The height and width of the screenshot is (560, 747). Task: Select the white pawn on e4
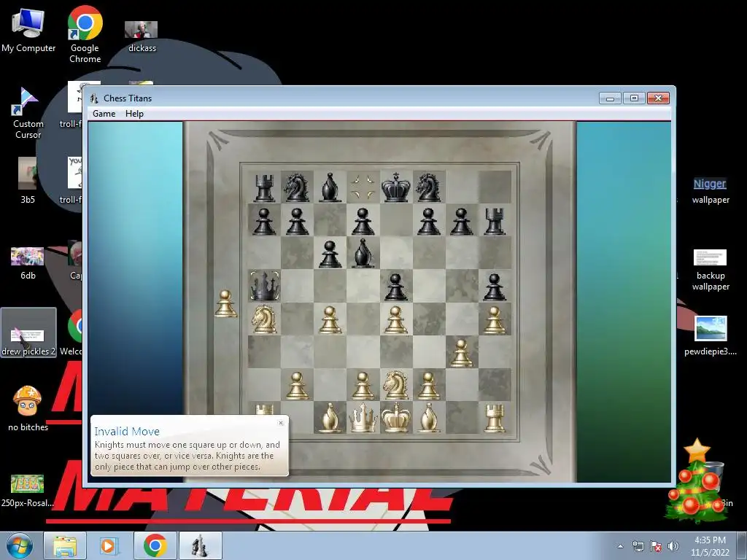[395, 319]
